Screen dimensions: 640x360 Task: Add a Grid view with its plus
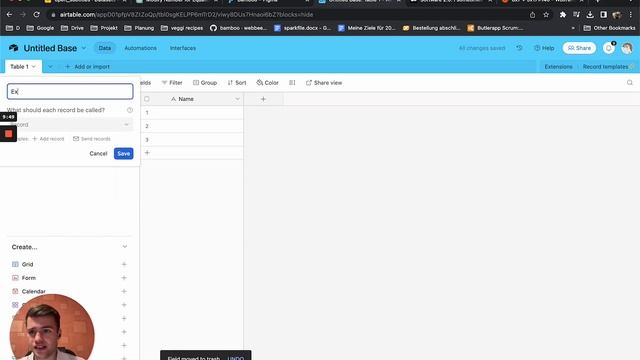124,264
